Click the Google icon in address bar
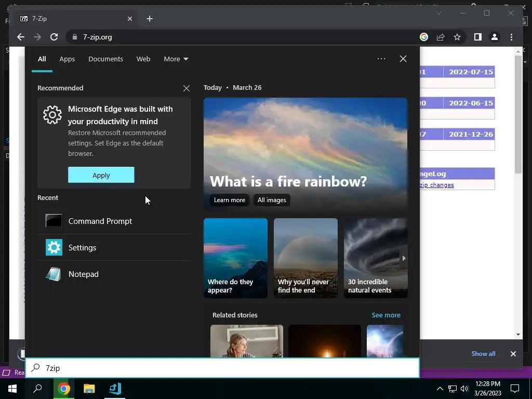The width and height of the screenshot is (532, 399). click(x=424, y=37)
